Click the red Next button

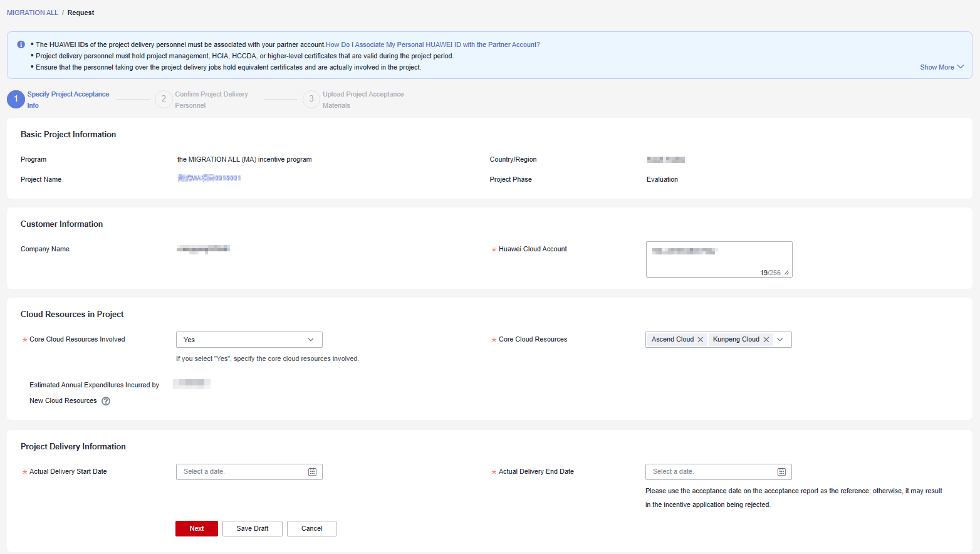197,528
